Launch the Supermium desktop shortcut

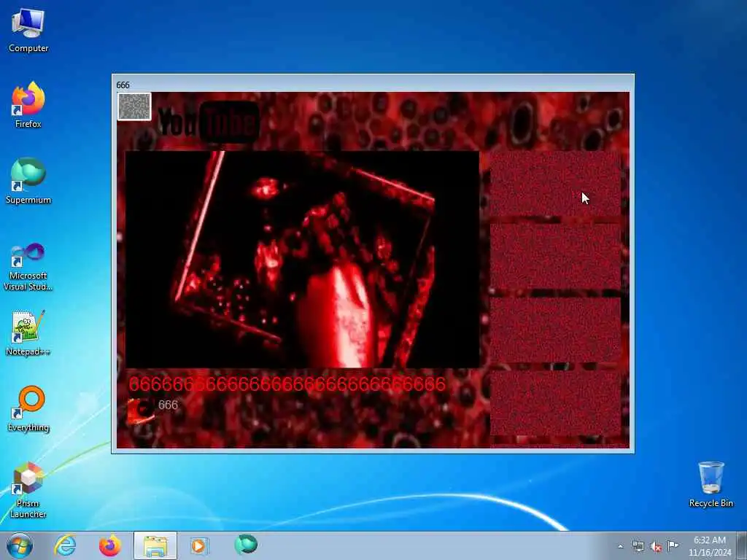pyautogui.click(x=28, y=181)
